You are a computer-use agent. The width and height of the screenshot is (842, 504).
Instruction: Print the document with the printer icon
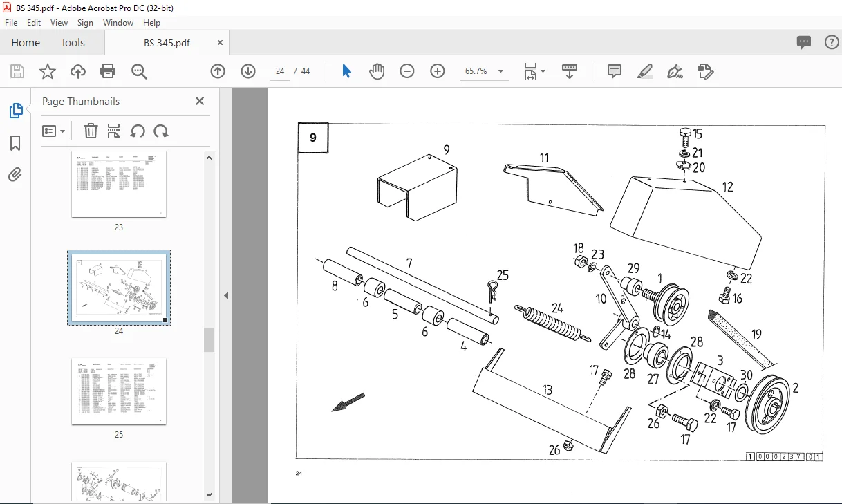(108, 71)
